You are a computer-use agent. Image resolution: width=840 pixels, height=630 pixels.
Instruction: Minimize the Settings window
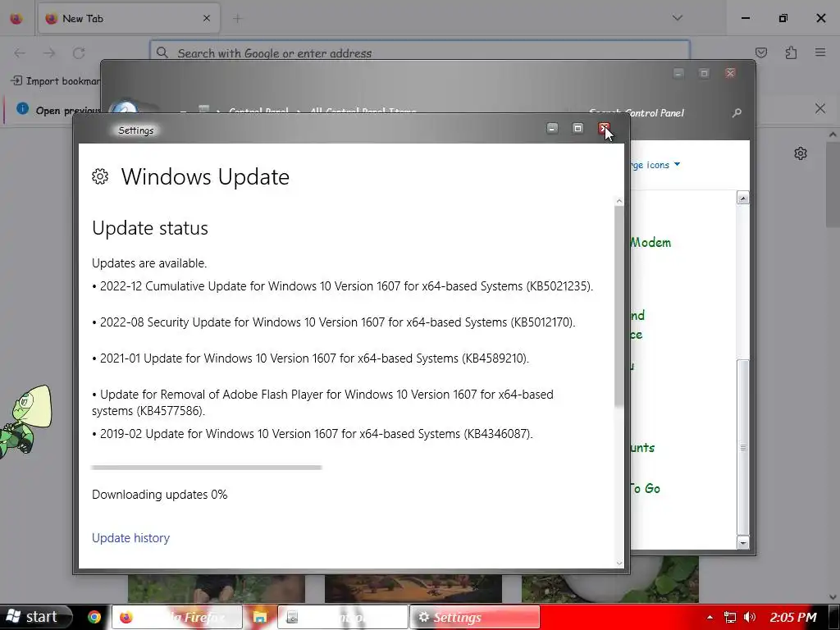pyautogui.click(x=552, y=128)
